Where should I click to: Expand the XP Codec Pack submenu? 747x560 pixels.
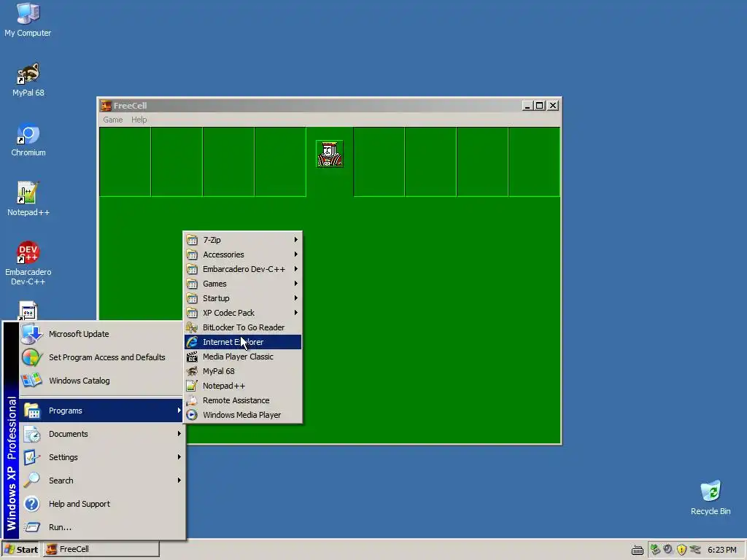point(243,313)
